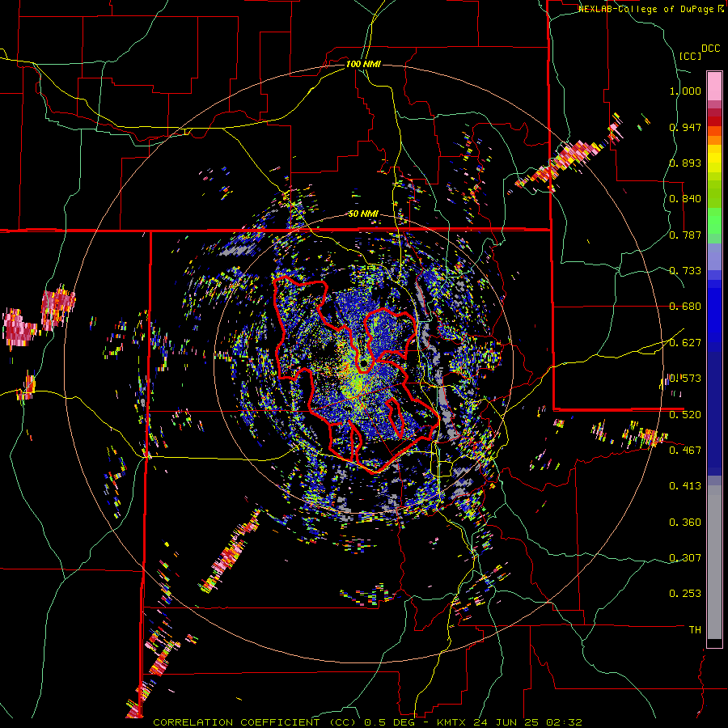
Task: Select the 0.947 scale value
Action: coord(685,127)
